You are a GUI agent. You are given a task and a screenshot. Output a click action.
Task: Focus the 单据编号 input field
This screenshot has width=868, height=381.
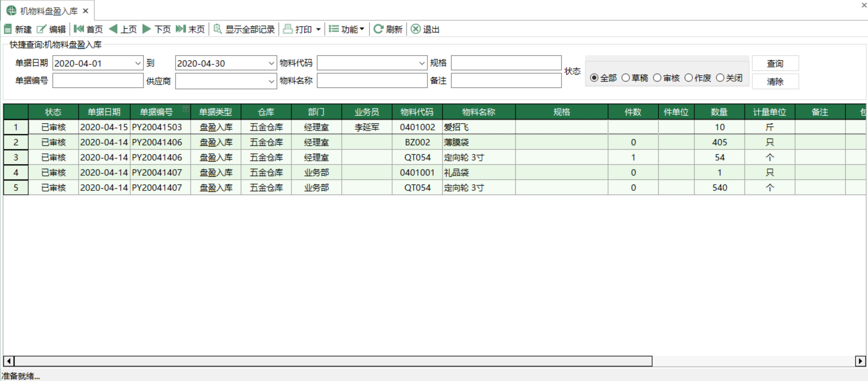pos(98,81)
